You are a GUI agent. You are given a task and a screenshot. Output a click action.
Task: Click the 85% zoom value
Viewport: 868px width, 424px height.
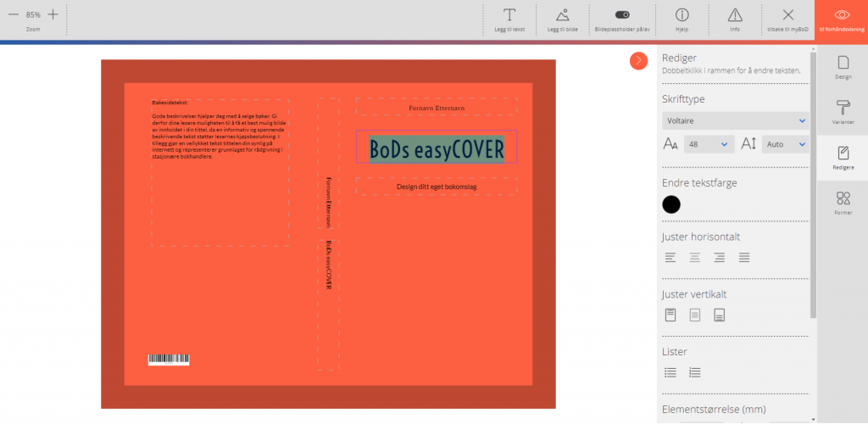pyautogui.click(x=33, y=15)
